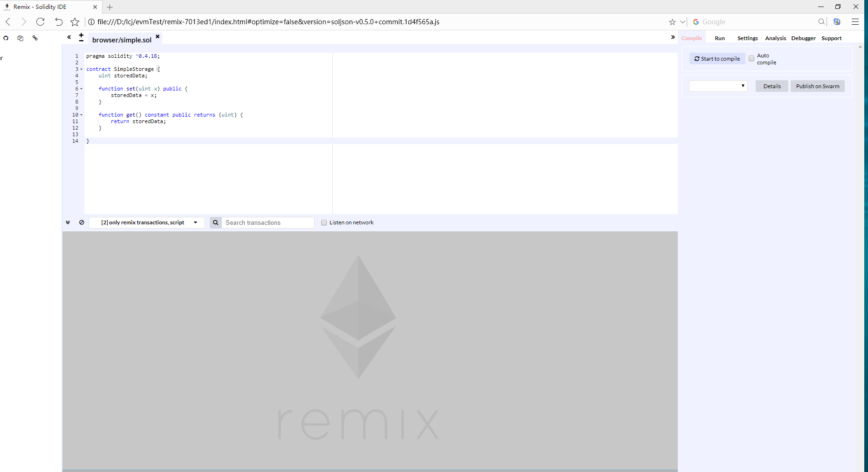The height and width of the screenshot is (472, 868).
Task: Click 'pragma solidity' on line 1
Action: click(109, 56)
